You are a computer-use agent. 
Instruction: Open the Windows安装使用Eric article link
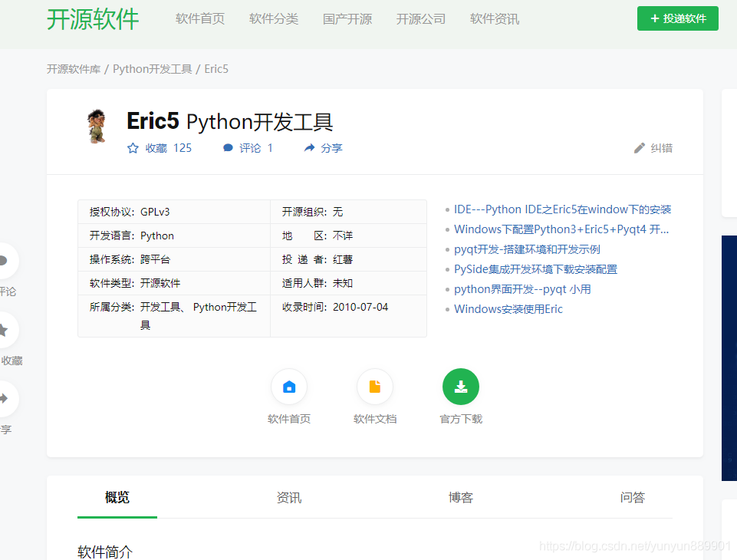[508, 309]
